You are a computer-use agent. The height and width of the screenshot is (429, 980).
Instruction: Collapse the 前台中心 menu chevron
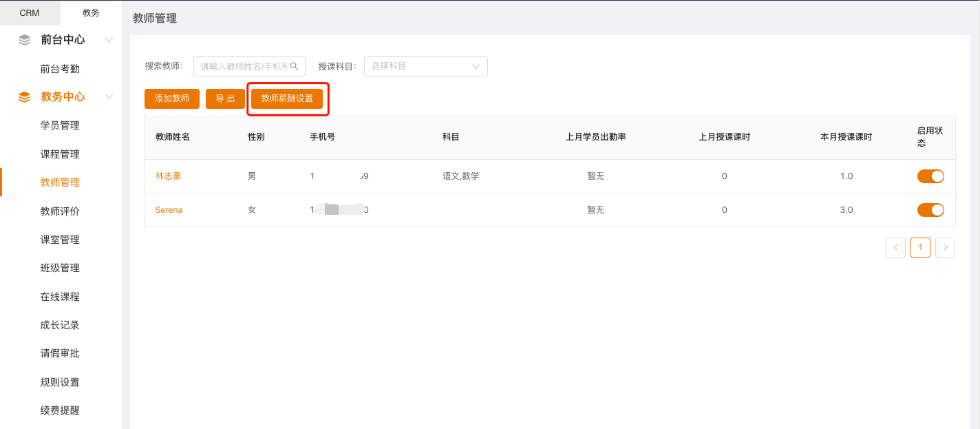click(x=109, y=40)
